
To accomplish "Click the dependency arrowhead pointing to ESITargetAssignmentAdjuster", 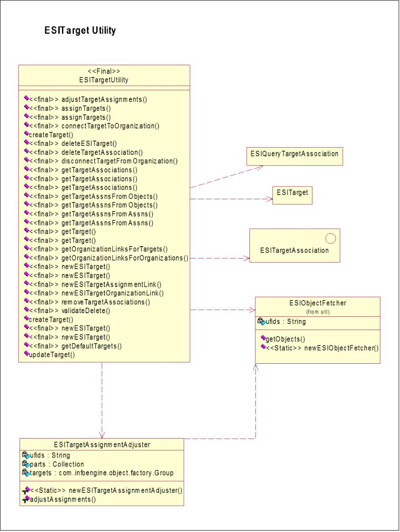I will [x=102, y=435].
